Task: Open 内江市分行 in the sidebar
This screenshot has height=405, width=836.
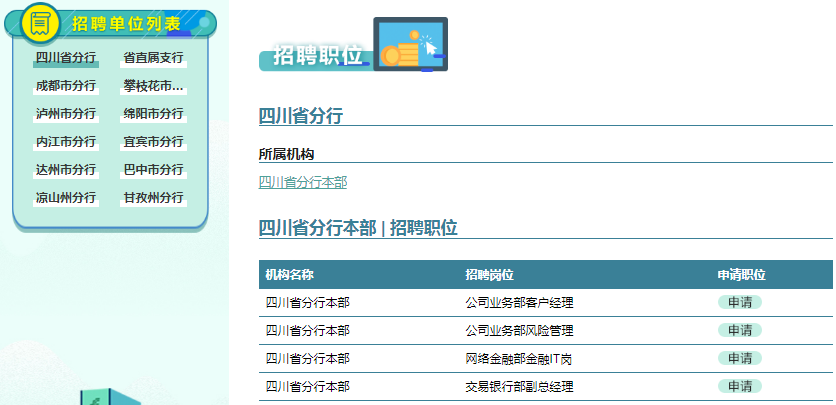Action: pos(66,142)
